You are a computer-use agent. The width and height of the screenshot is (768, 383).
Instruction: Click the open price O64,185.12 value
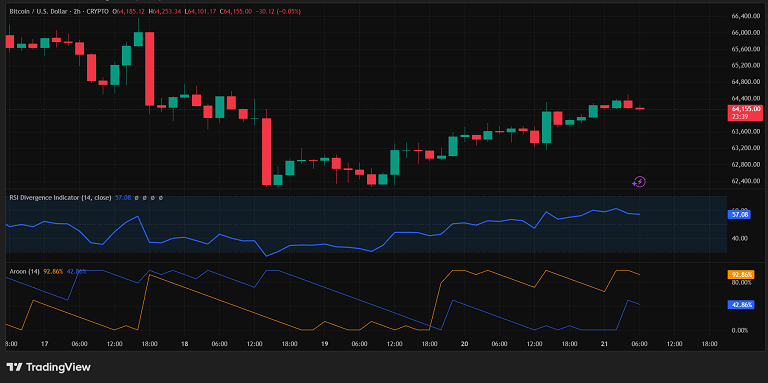129,11
